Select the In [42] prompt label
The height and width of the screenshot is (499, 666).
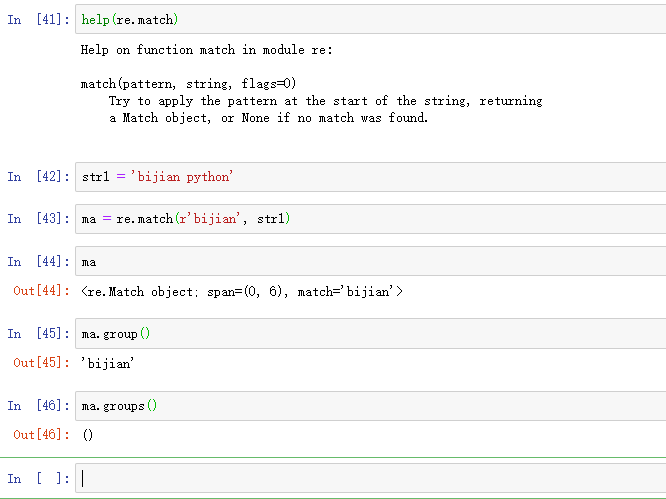click(39, 177)
